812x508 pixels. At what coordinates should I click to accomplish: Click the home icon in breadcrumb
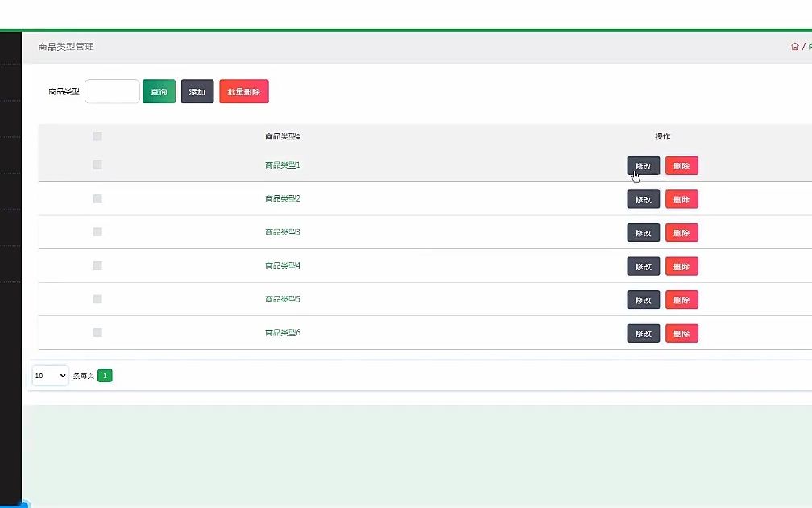(795, 46)
